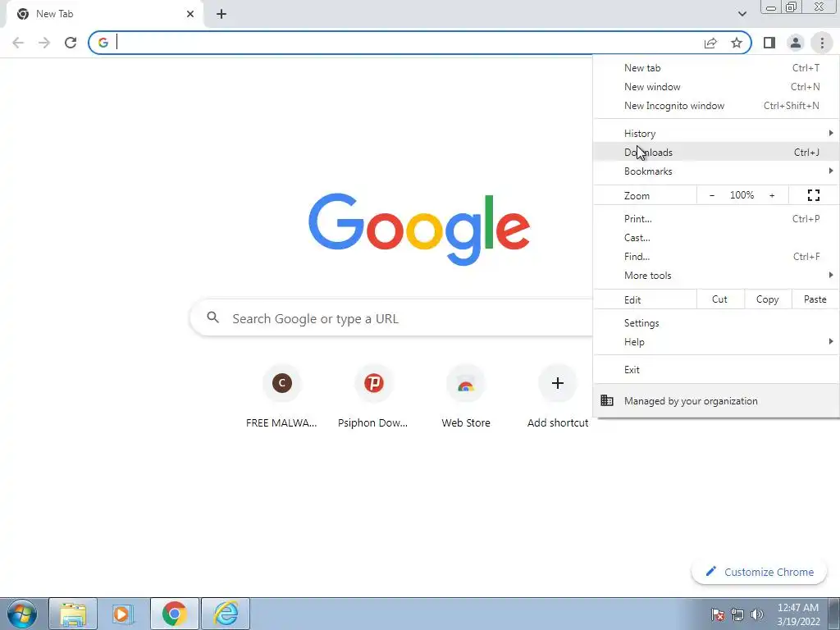Screen dimensions: 840x630
Task: Choose Print... from the menu
Action: (x=716, y=218)
